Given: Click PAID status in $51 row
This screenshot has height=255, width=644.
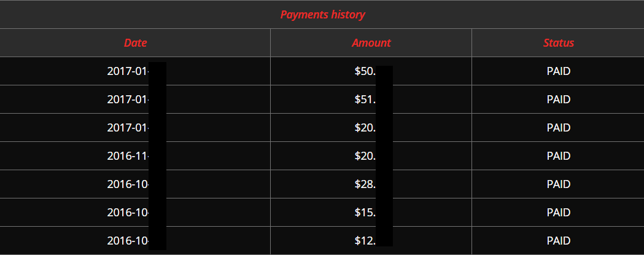Looking at the screenshot, I should coord(559,100).
